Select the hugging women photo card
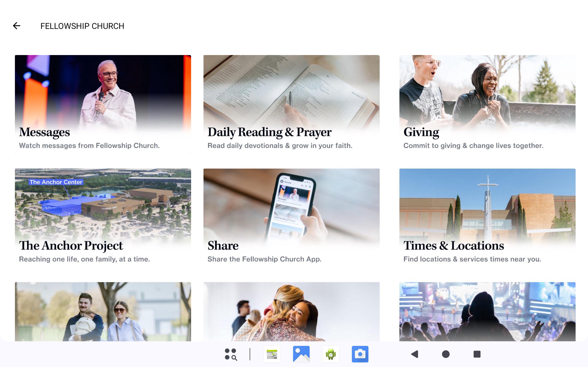Screen dimensions: 588x367 click(291, 312)
